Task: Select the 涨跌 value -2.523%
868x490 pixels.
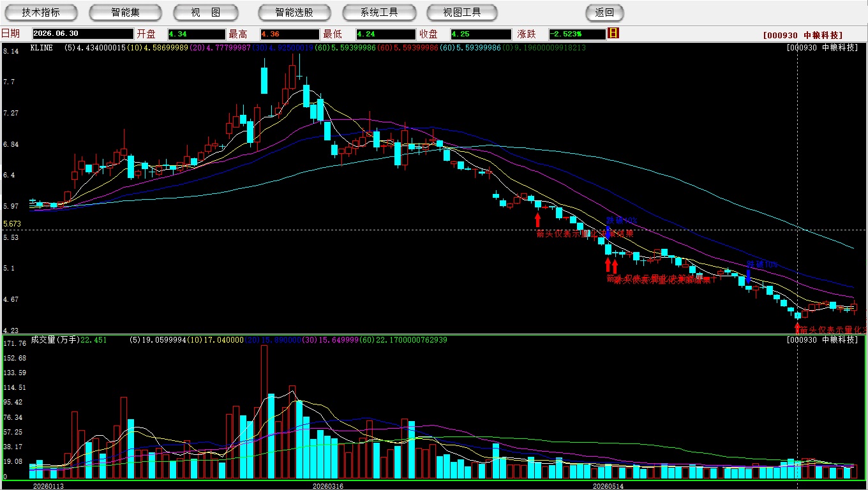Action: (x=577, y=34)
